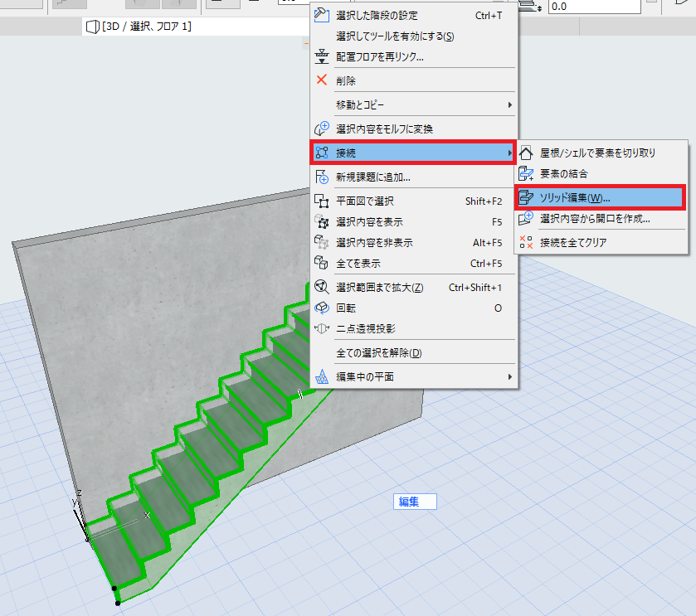This screenshot has width=696, height=616.
Task: Click the add to new issue icon
Action: coord(321,177)
